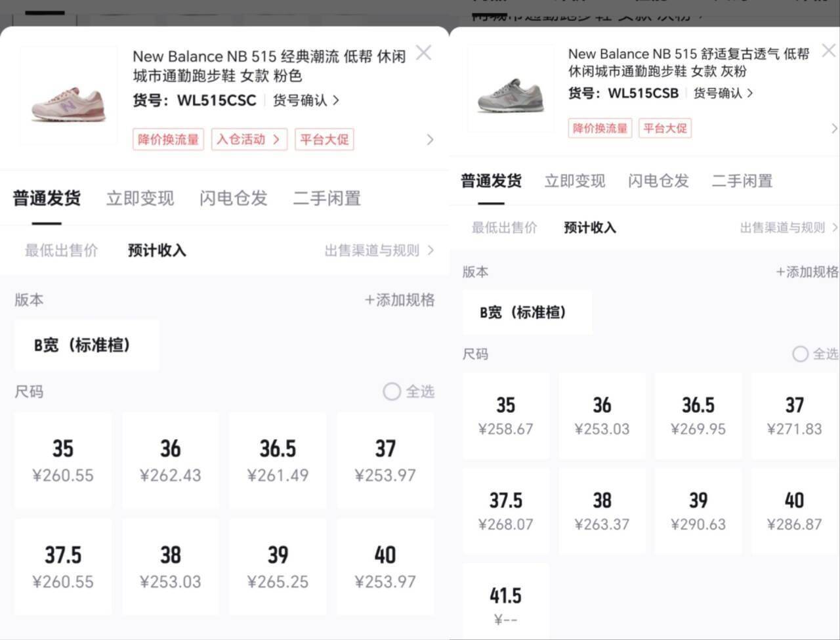The height and width of the screenshot is (640, 840).
Task: Select 普通发货 tab in right panel
Action: [x=491, y=181]
